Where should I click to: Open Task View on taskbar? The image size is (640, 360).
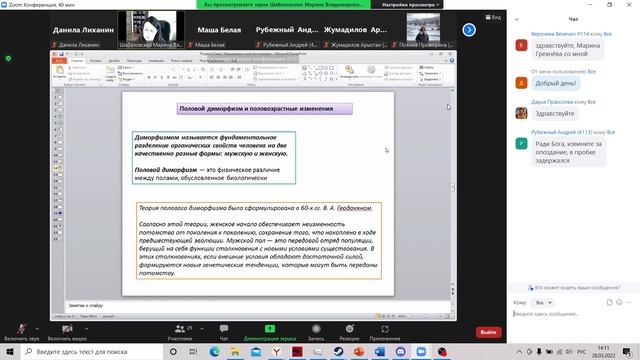(193, 351)
